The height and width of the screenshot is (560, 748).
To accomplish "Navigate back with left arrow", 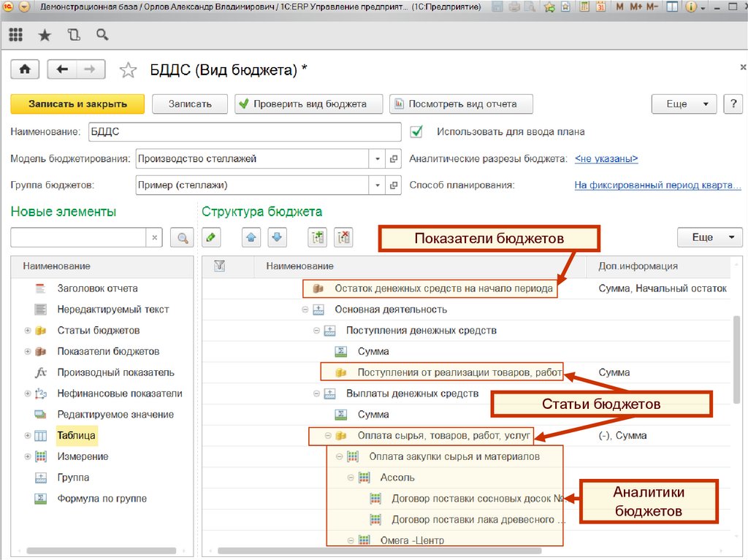I will click(62, 69).
